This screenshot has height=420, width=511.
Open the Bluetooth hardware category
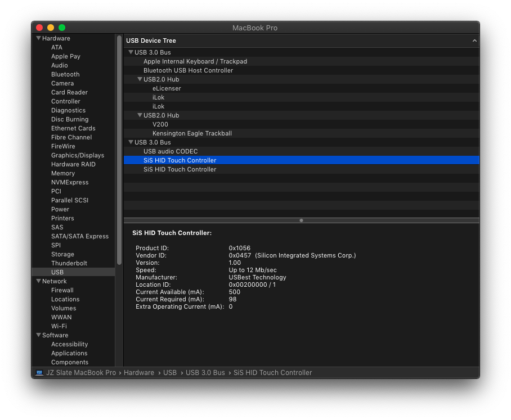[x=65, y=74]
